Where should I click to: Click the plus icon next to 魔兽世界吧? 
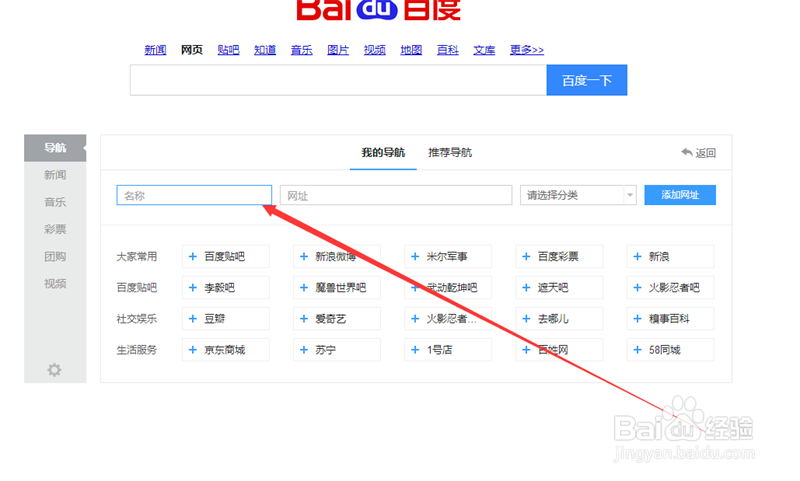pos(304,288)
